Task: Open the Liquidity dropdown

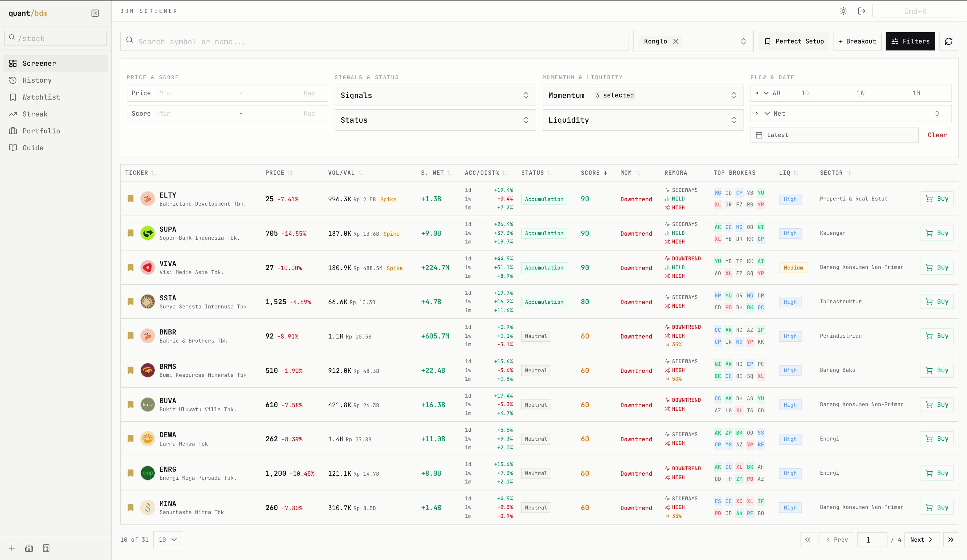Action: tap(643, 120)
